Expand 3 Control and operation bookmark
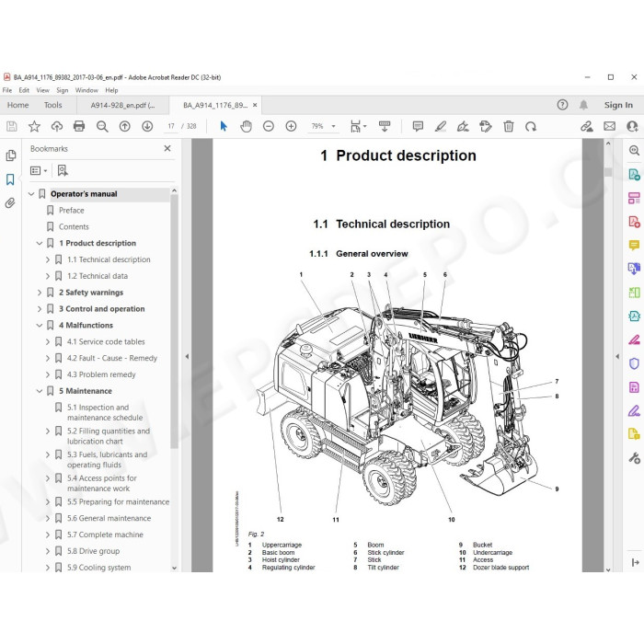The image size is (644, 644). coord(40,309)
